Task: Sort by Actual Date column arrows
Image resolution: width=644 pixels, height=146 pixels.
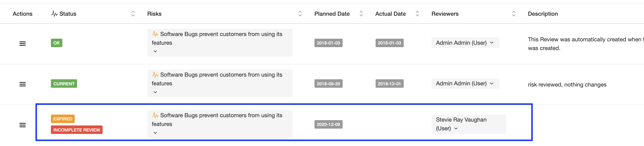Action: [417, 14]
